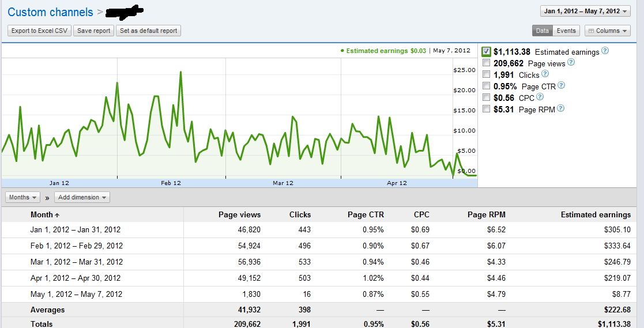Switch to the Events tab
The height and width of the screenshot is (328, 644).
tap(566, 31)
